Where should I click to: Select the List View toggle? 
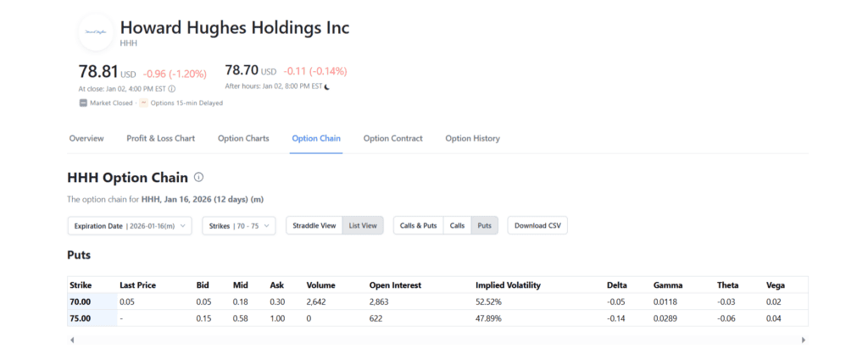[363, 225]
